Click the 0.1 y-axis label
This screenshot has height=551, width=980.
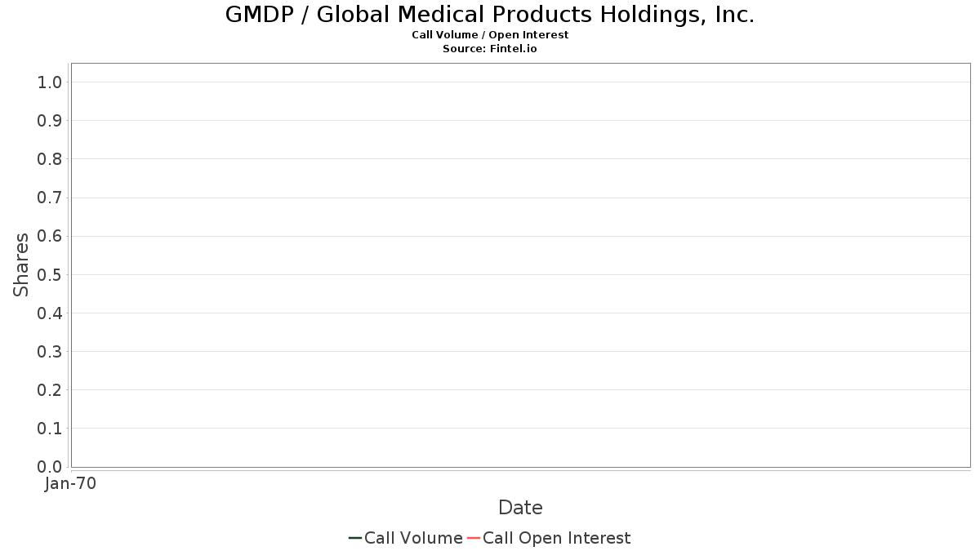tap(50, 429)
